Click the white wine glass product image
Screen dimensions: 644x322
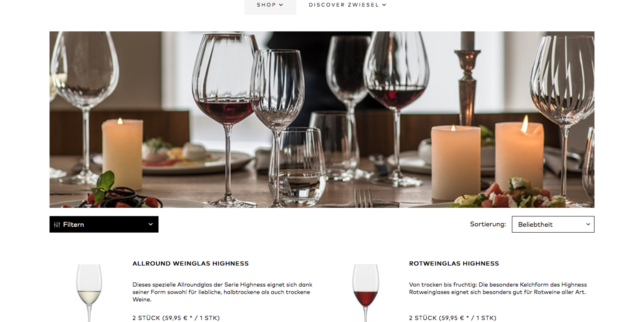click(x=89, y=293)
